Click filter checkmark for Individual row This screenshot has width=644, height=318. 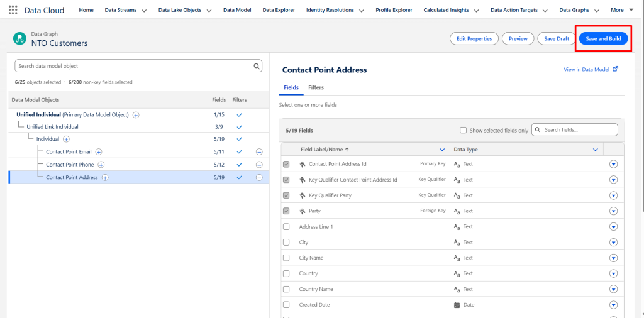click(240, 139)
